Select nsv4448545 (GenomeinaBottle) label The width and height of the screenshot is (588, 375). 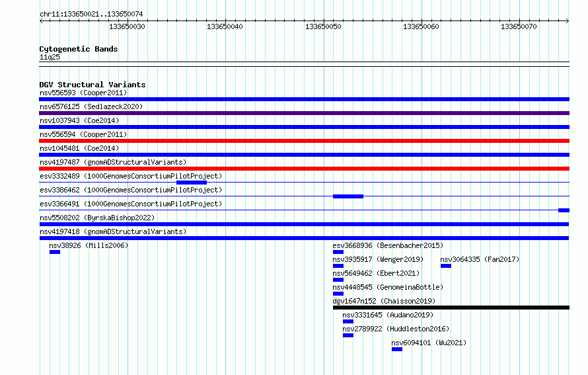pyautogui.click(x=388, y=287)
